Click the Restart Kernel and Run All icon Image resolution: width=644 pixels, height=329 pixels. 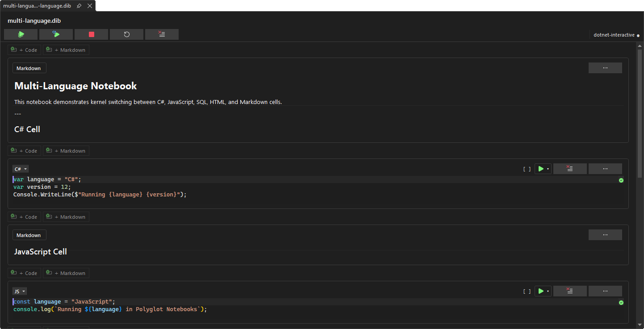[56, 34]
